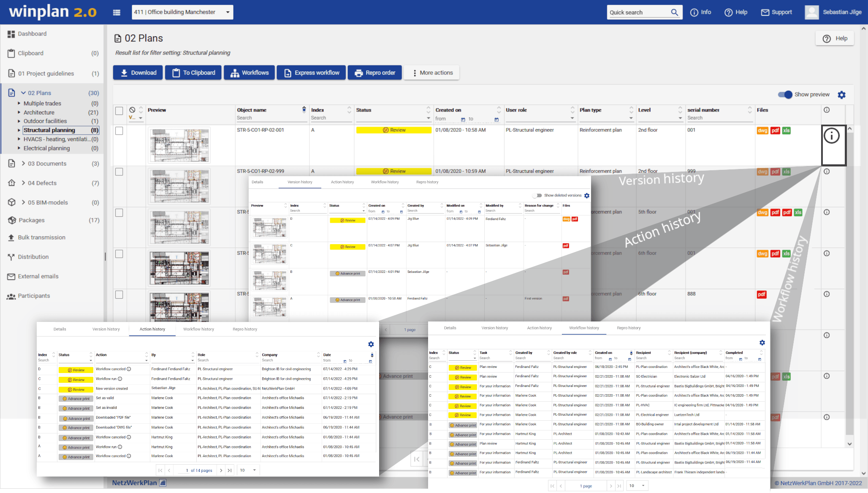Click the table settings gear next to Show preview
868x493 pixels.
click(x=841, y=95)
